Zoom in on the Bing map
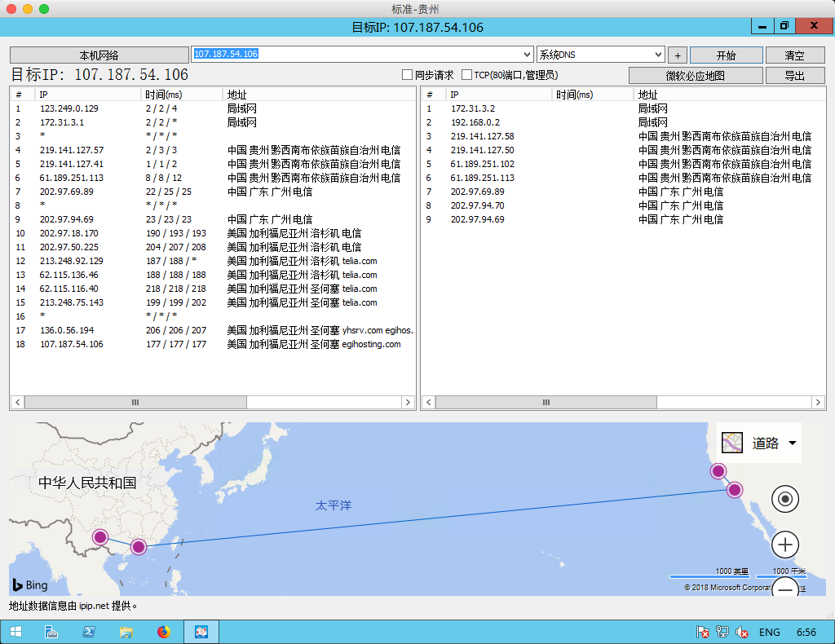 (785, 545)
